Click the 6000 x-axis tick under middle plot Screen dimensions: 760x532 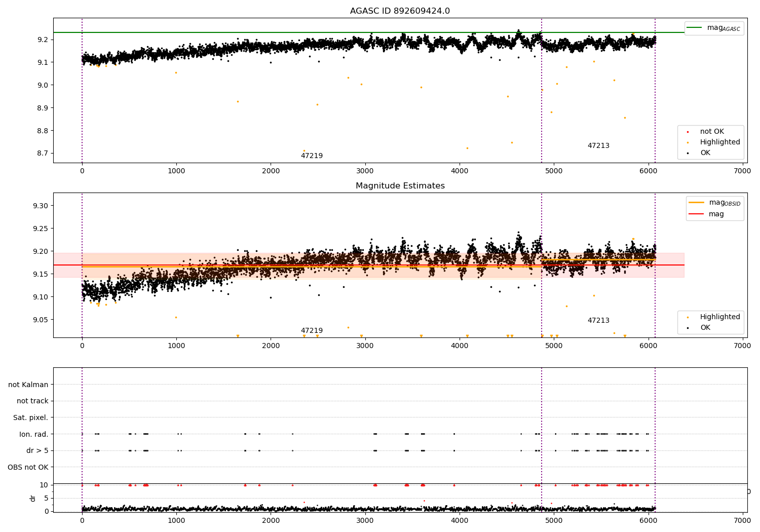click(x=649, y=346)
